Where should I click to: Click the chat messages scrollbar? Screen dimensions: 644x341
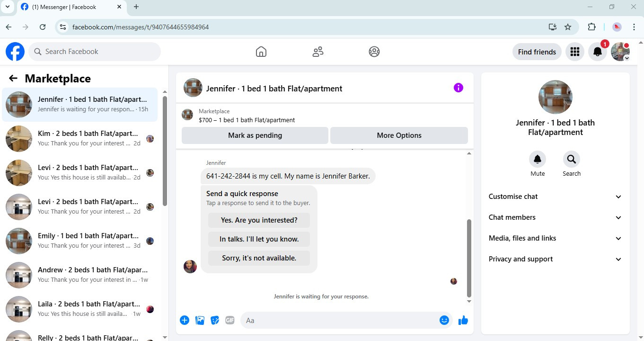point(469,258)
